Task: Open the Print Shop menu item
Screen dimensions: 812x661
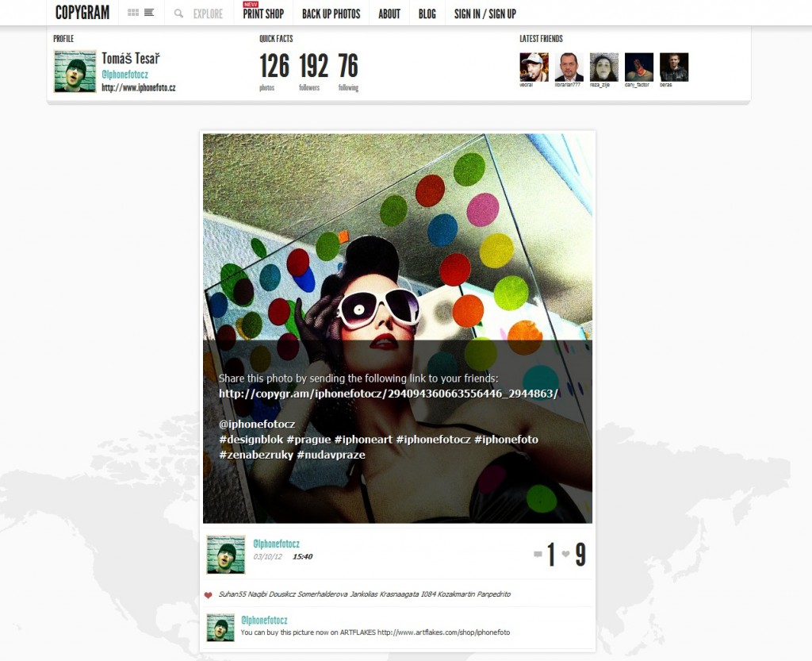Action: pyautogui.click(x=263, y=14)
